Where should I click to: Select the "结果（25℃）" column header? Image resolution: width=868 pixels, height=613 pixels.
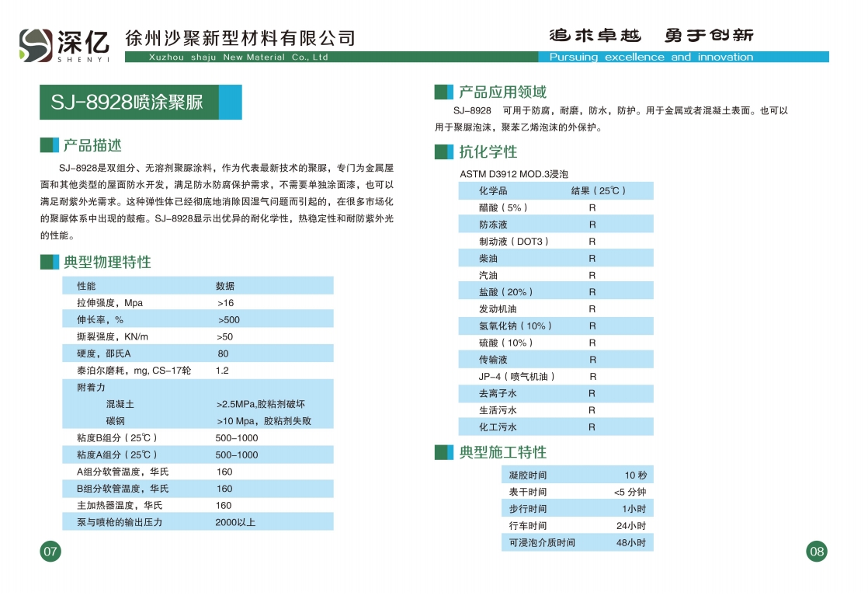pos(599,190)
